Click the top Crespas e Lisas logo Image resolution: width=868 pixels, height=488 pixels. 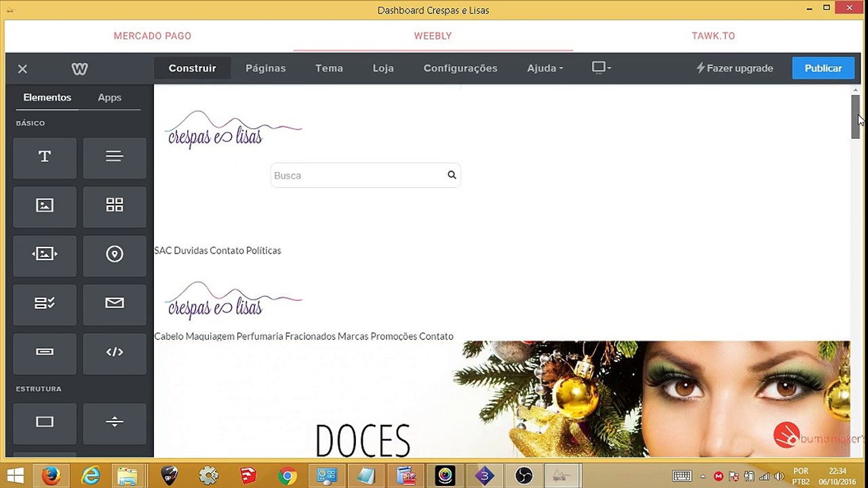tap(233, 129)
